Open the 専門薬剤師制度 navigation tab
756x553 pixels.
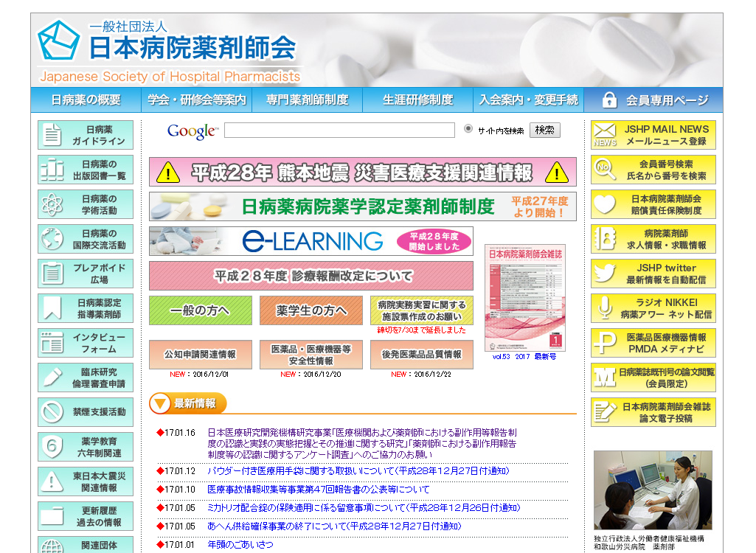pyautogui.click(x=307, y=100)
